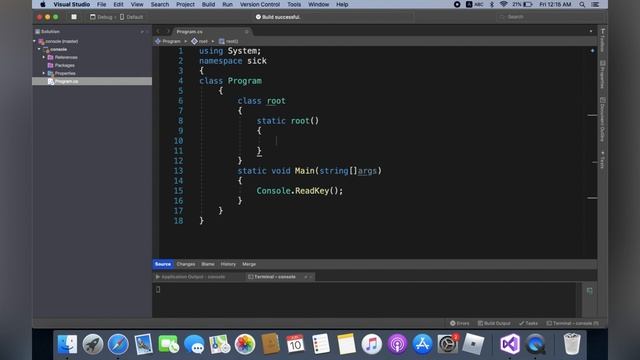Open the Version Control menu
The width and height of the screenshot is (640, 360).
[260, 4]
